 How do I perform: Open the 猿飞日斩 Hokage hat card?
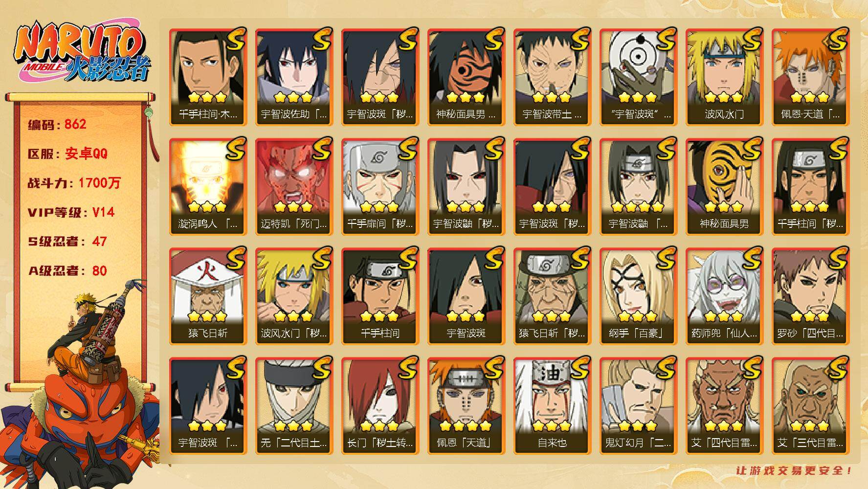point(207,297)
